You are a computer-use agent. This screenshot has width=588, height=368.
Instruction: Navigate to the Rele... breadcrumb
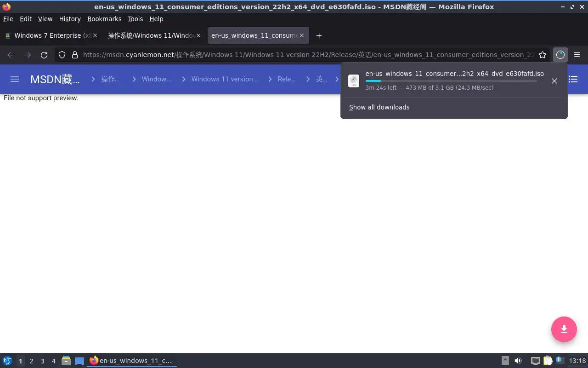click(287, 79)
